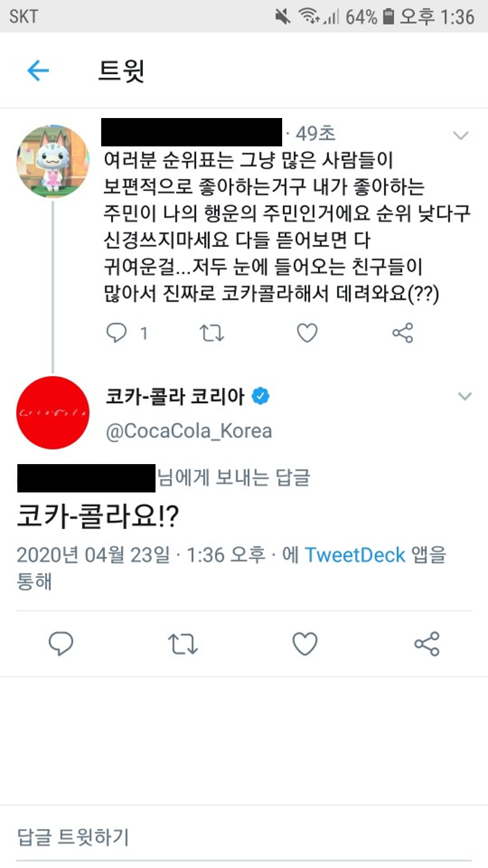488x868 pixels.
Task: Share the Coca-Cola Korea reply
Action: coord(427,643)
